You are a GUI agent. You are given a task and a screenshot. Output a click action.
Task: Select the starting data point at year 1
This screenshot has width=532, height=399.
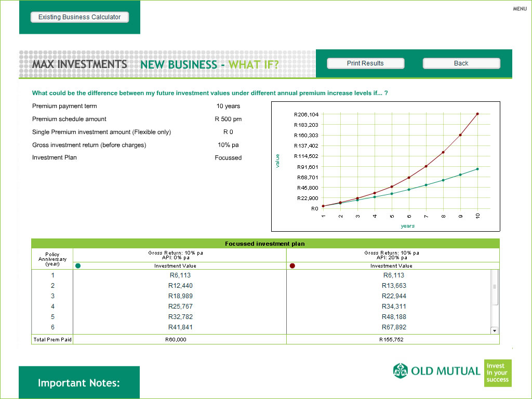(x=323, y=206)
